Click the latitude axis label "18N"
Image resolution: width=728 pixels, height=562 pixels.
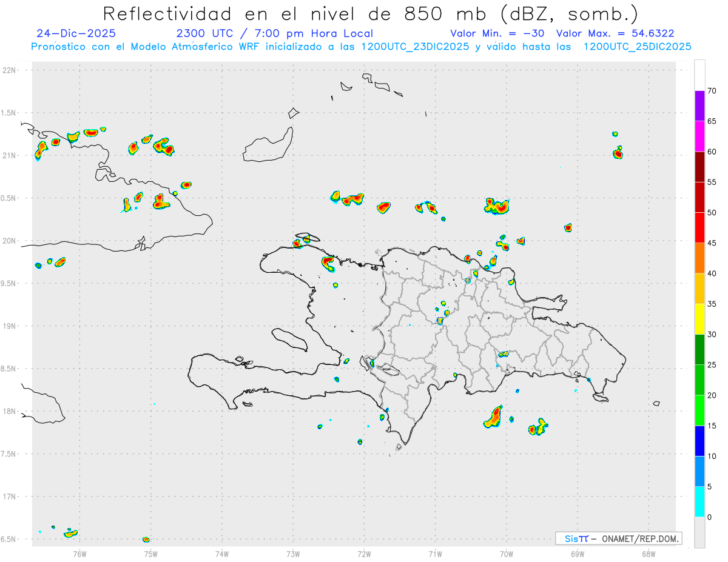(x=10, y=412)
